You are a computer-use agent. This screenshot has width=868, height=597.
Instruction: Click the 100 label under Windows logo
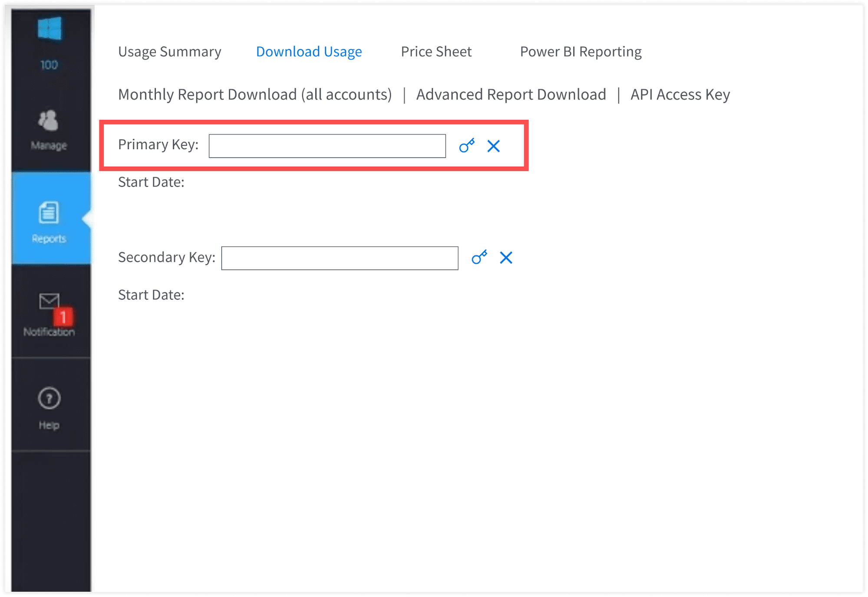coord(49,65)
